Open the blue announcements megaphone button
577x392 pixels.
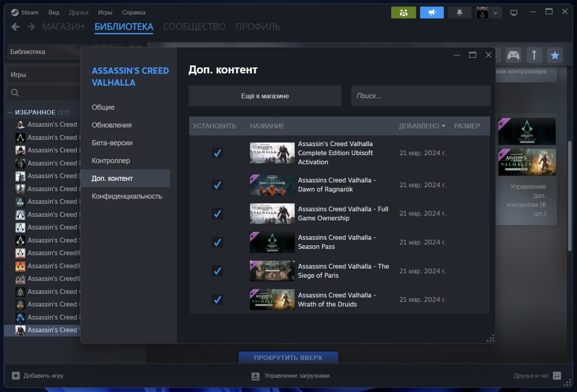pos(432,13)
